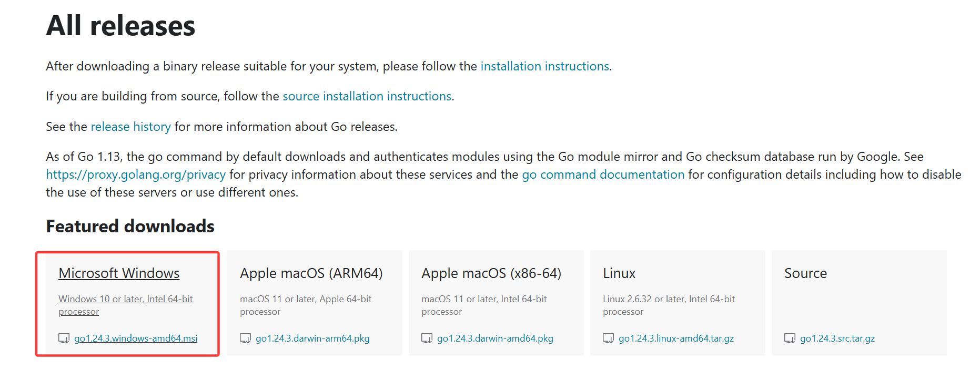Click Linux 2.6.32 or later description text

pos(669,305)
